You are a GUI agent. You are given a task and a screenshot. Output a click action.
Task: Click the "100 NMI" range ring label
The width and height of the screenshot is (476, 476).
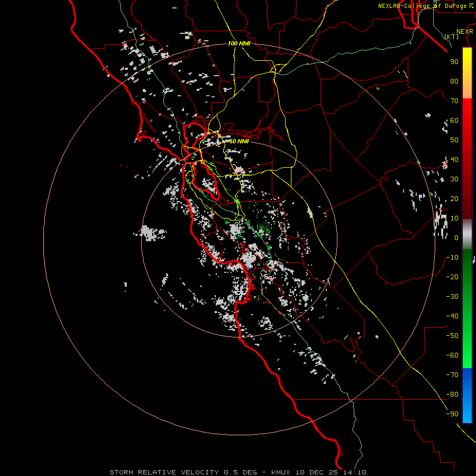pos(239,44)
